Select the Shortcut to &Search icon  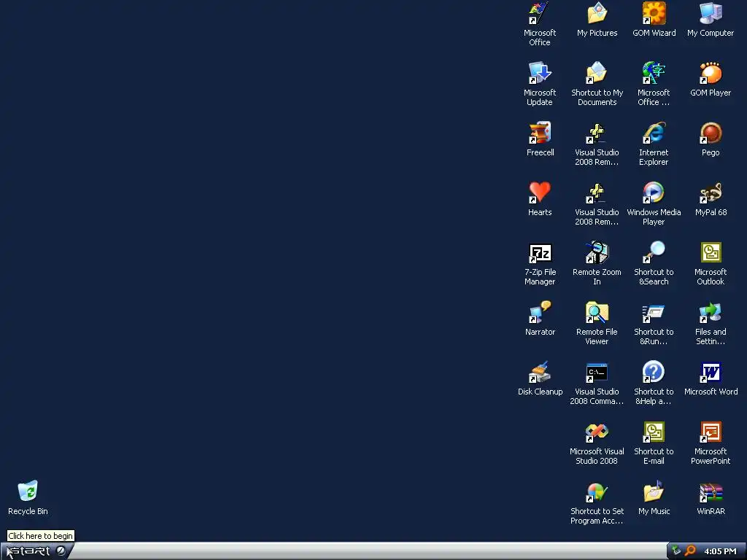(x=654, y=253)
